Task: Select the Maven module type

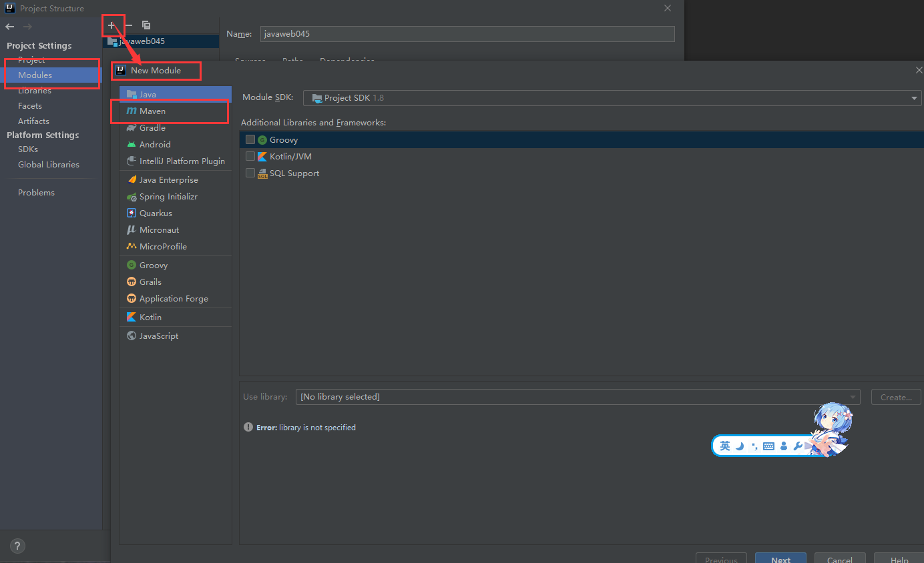Action: (x=176, y=111)
